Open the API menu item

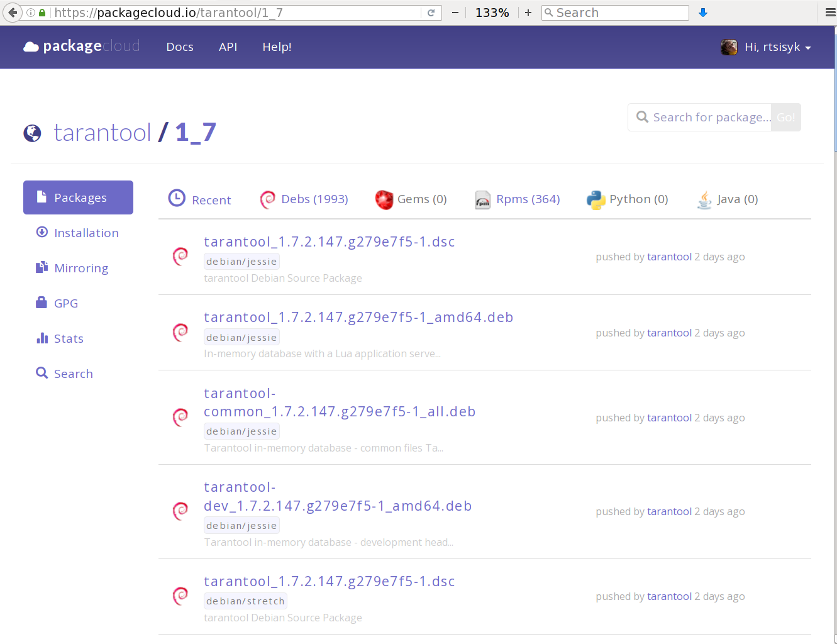coord(228,47)
